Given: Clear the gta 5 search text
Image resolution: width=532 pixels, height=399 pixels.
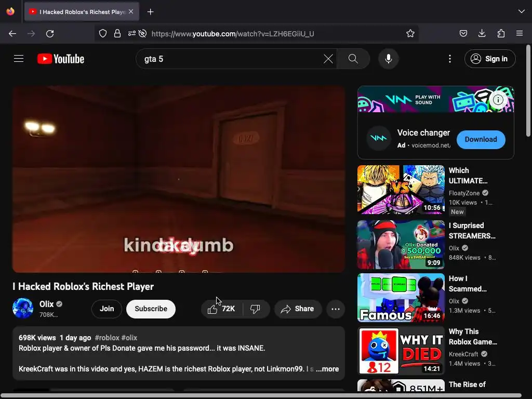Looking at the screenshot, I should coord(328,59).
